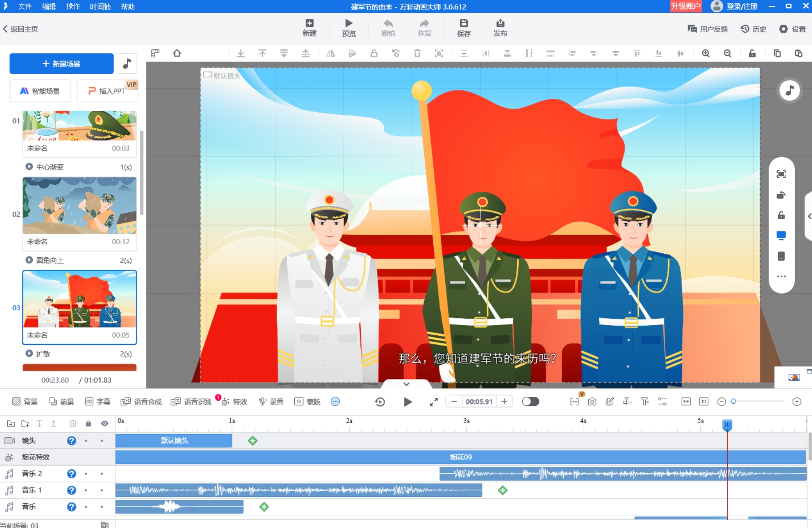
Task: Go back via 返回主页
Action: (x=21, y=29)
